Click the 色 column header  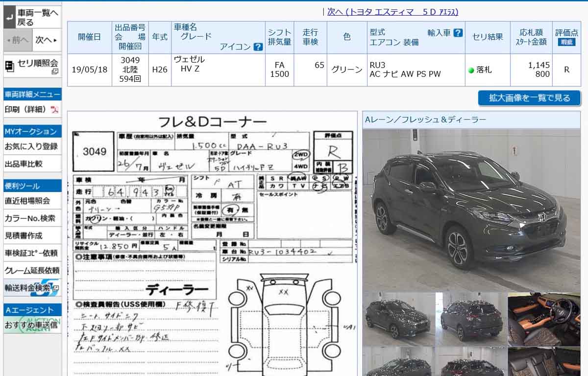[347, 37]
